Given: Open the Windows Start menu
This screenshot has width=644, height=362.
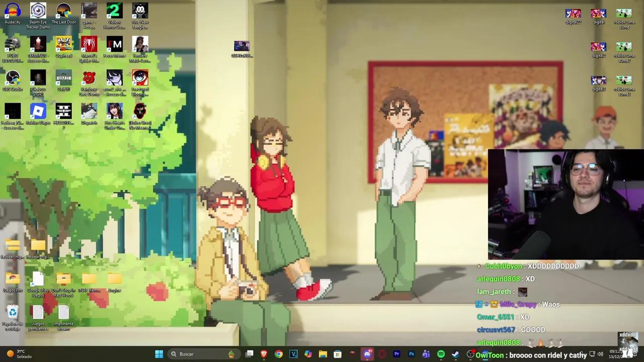Looking at the screenshot, I should pyautogui.click(x=159, y=354).
